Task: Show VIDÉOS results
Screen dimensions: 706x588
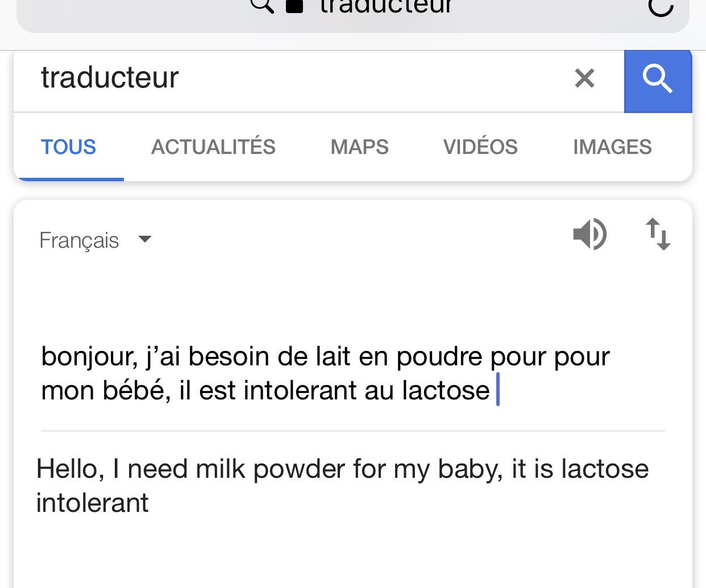Action: click(480, 147)
